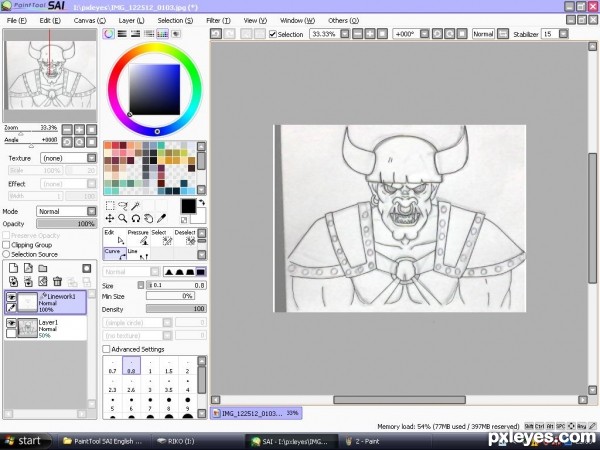Pick the Line linework tool
The height and width of the screenshot is (450, 600).
coord(138,253)
